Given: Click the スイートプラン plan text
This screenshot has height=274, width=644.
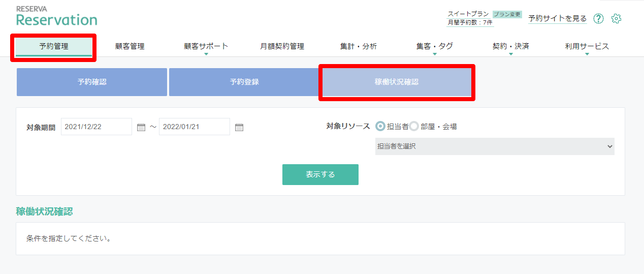Looking at the screenshot, I should pyautogui.click(x=468, y=14).
